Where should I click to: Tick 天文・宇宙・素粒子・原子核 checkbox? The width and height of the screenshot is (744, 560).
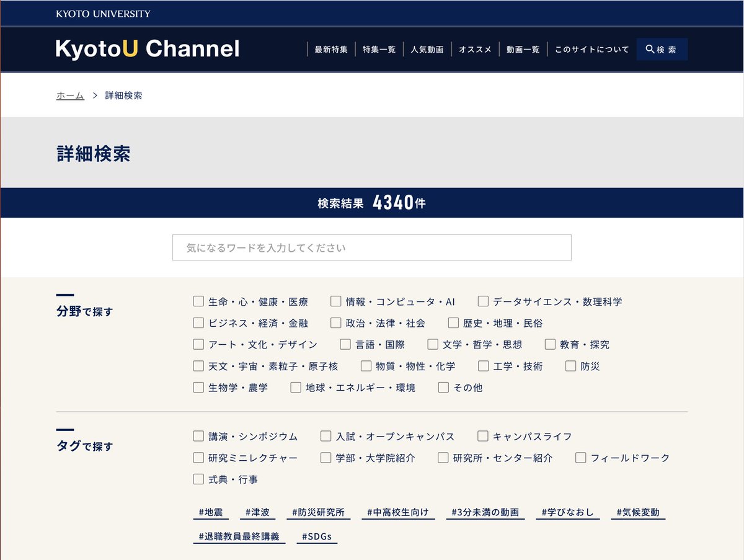coord(198,366)
